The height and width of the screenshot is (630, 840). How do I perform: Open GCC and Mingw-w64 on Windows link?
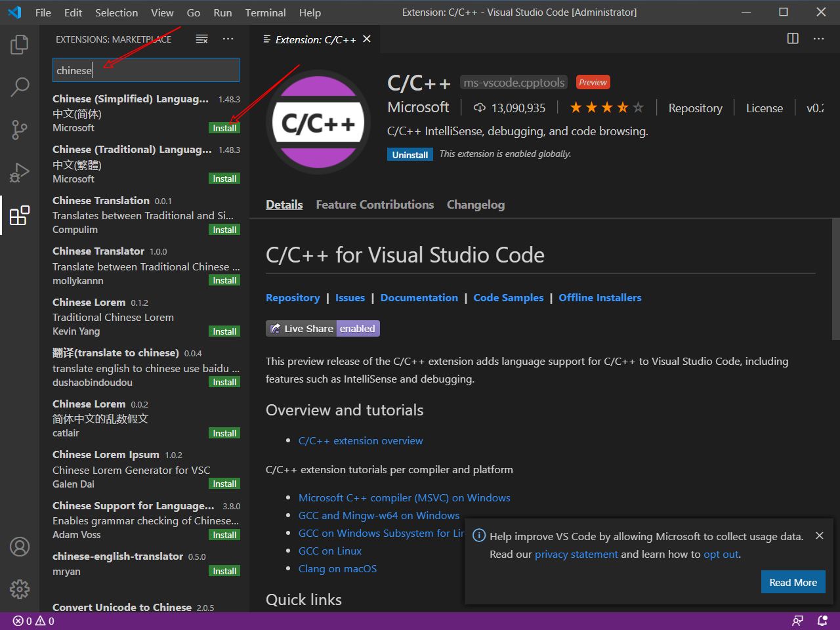[379, 516]
